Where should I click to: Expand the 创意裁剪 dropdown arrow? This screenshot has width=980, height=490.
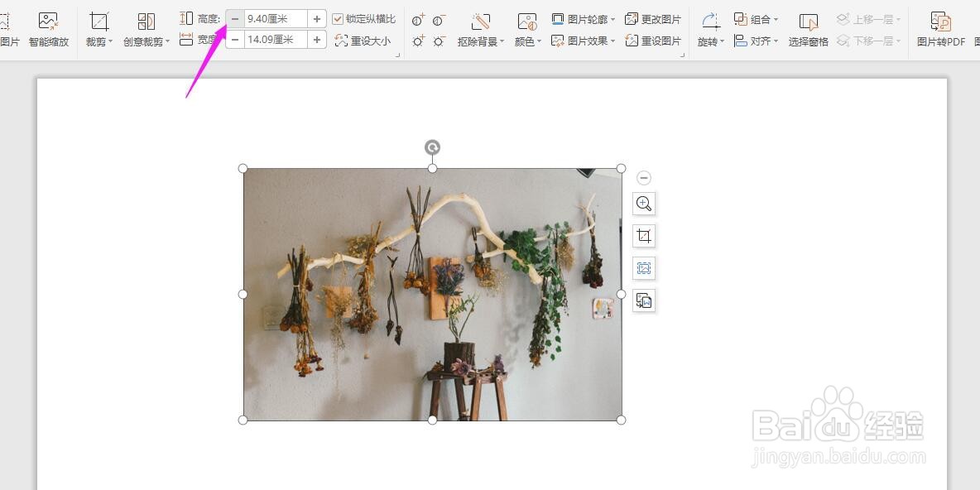pyautogui.click(x=167, y=42)
